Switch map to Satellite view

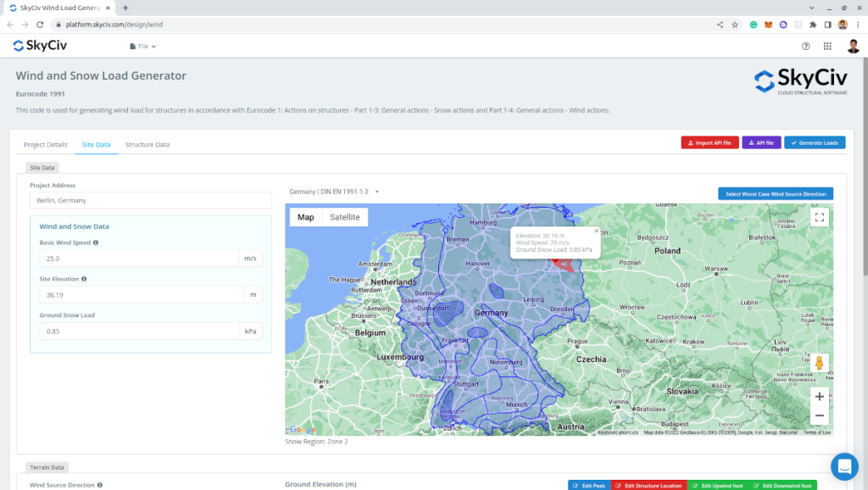[x=344, y=217]
